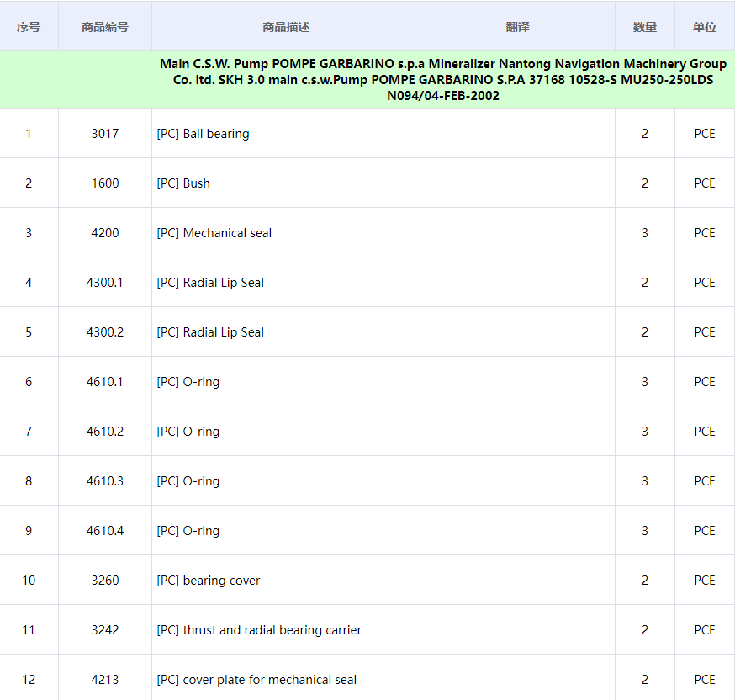Select Radial Lip Seal description for code 4300.1
735x700 pixels.
tap(210, 283)
